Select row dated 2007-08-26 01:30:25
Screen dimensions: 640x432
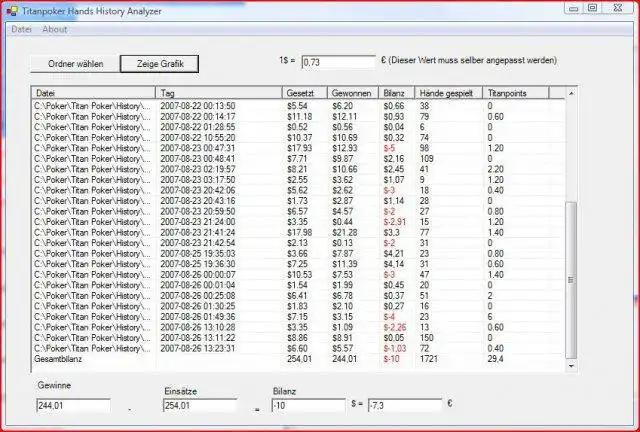pyautogui.click(x=299, y=306)
